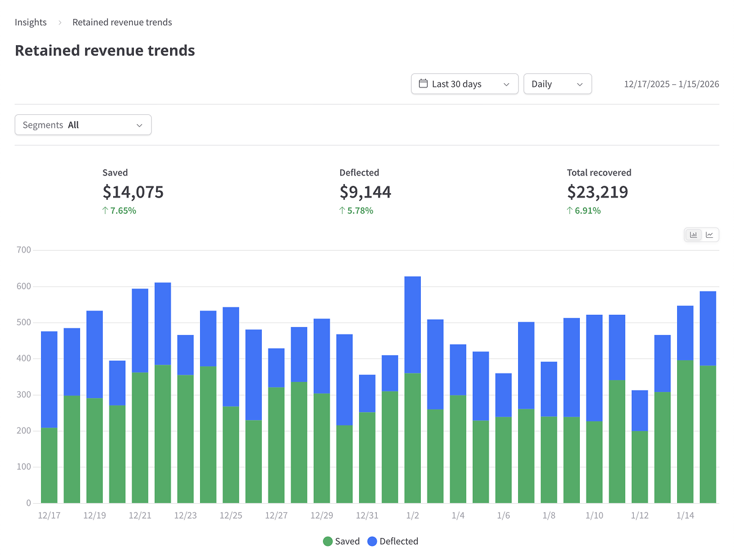
Task: Click the Saved $14,075 summary card
Action: (x=133, y=190)
